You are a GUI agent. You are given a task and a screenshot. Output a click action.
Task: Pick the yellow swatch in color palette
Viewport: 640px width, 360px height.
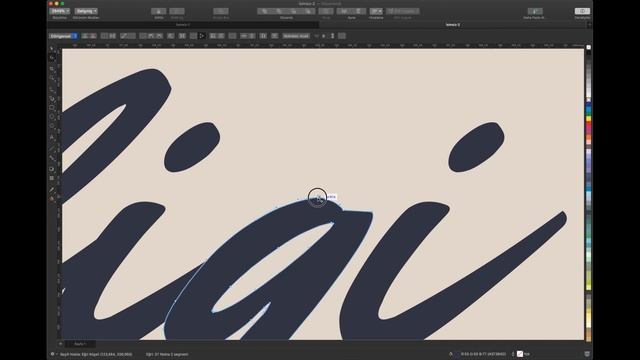click(589, 119)
